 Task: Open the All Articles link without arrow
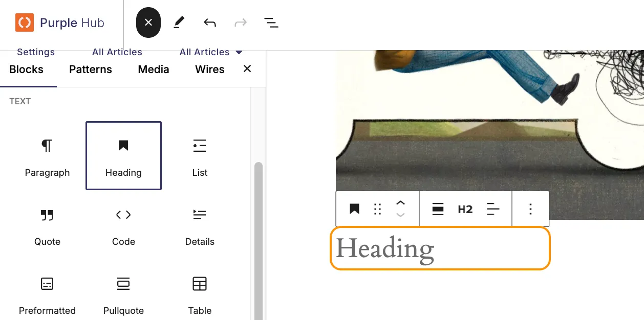point(117,52)
